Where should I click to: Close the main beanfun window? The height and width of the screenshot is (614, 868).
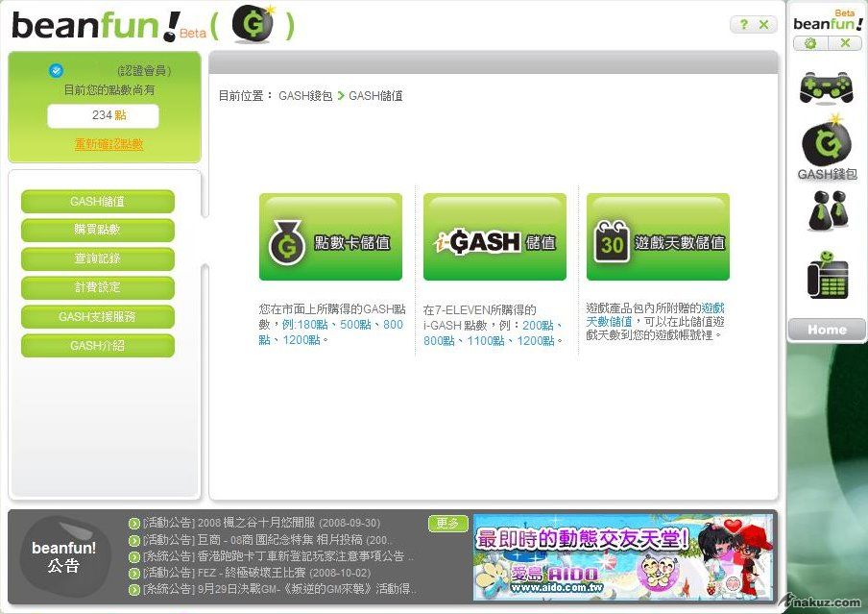(764, 24)
